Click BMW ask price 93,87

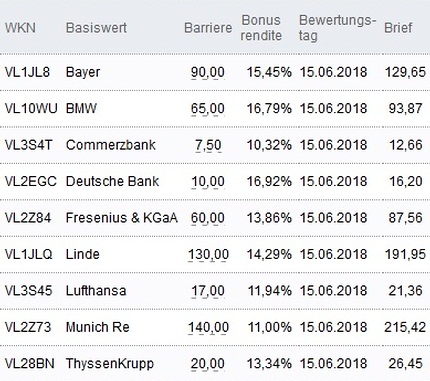pos(405,108)
